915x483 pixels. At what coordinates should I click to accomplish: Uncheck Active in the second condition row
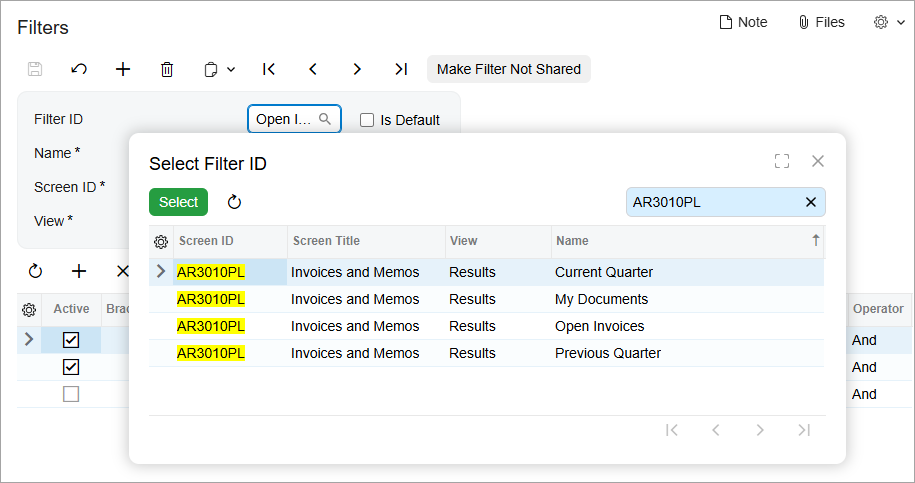71,367
